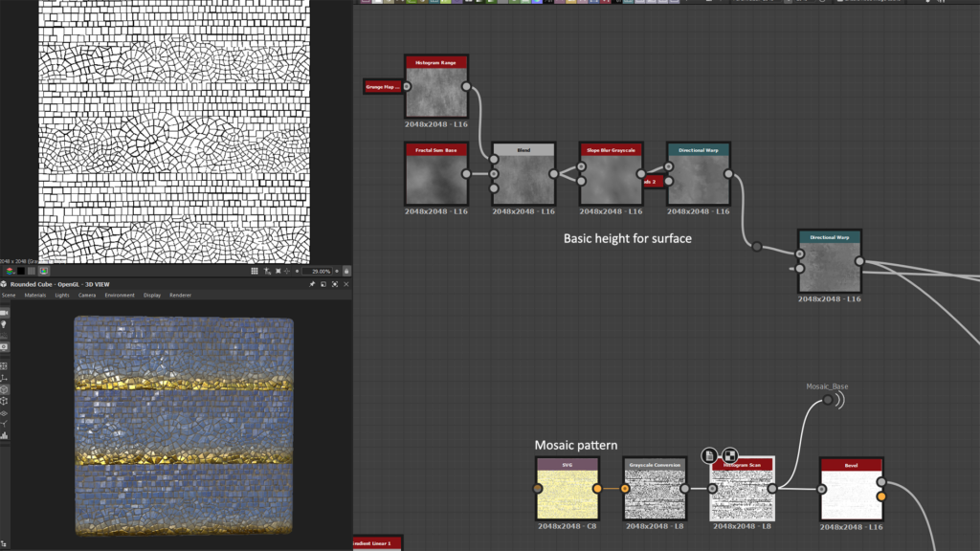Toggle the grayscale display button in the 2D view toolbar

point(32,269)
